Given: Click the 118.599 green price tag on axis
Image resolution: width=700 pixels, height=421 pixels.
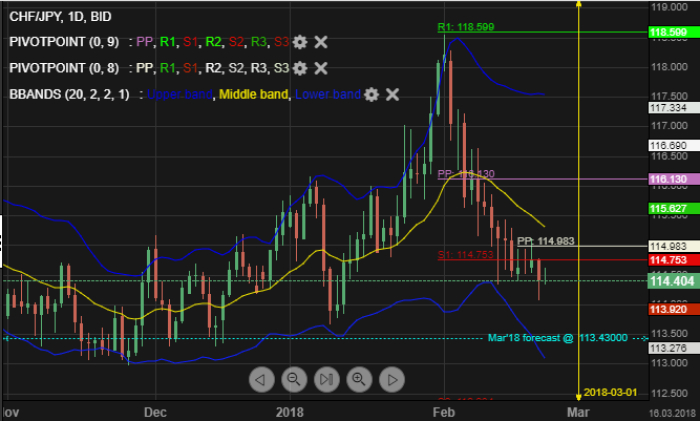Looking at the screenshot, I should [674, 32].
